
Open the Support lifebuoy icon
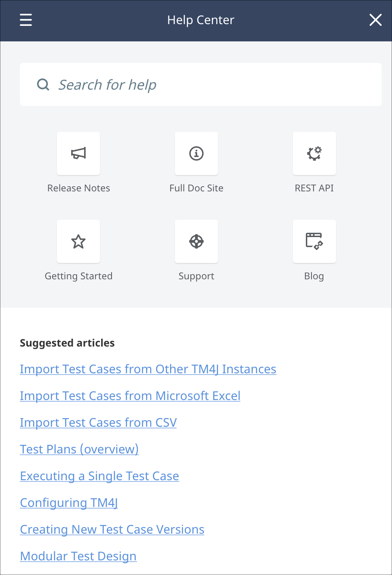coord(196,241)
